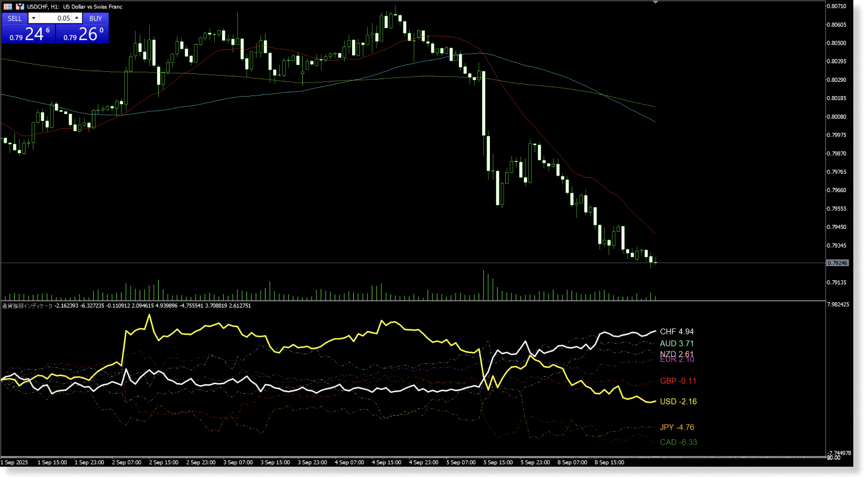Select the CAD -6.33 strength label

point(678,442)
